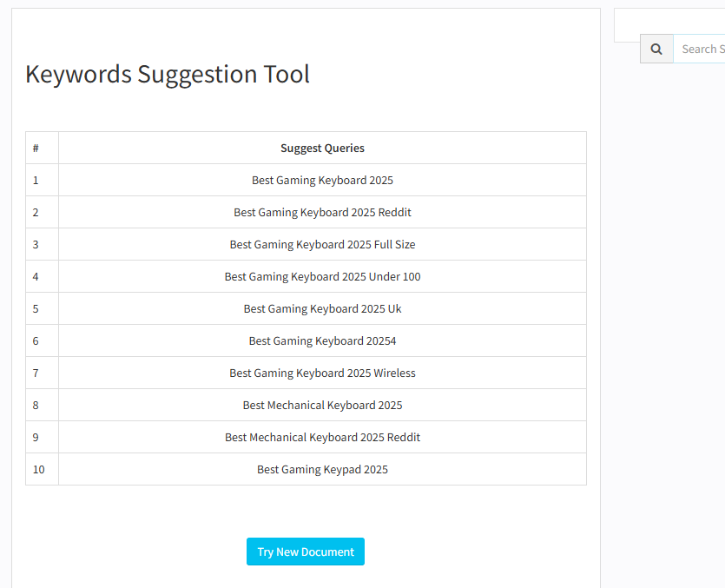This screenshot has width=725, height=588.
Task: Click row number 10 cell
Action: point(42,470)
